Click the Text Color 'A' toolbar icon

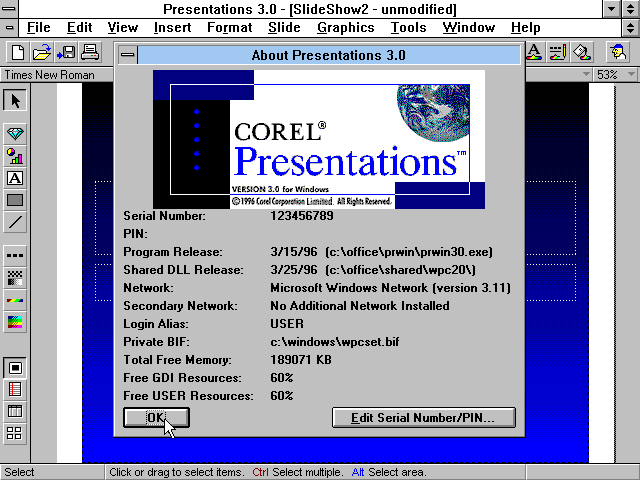pyautogui.click(x=534, y=52)
